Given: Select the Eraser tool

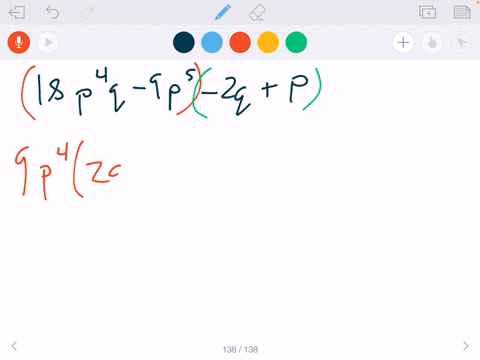Looking at the screenshot, I should (257, 13).
